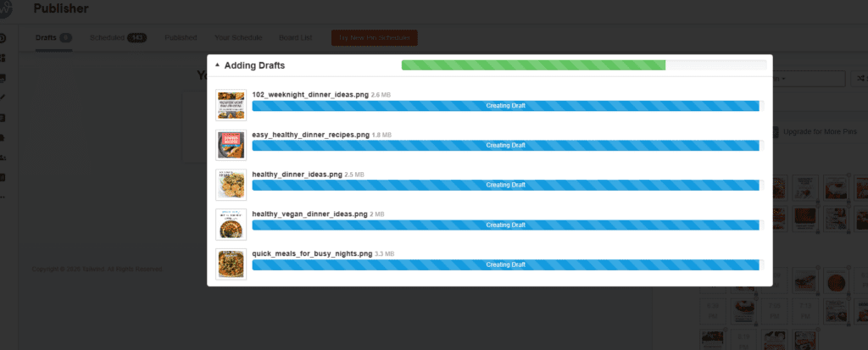
Task: Click the healthy_vegan_dinner_ideas.png thumbnail
Action: point(231,225)
